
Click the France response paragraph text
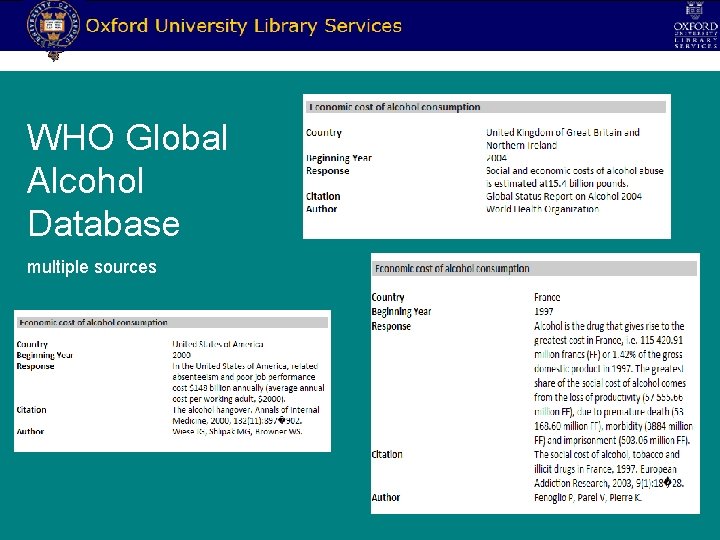tap(613, 383)
